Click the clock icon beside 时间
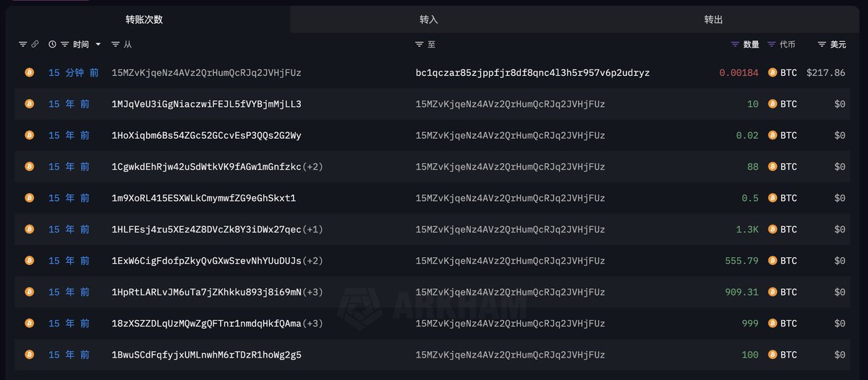This screenshot has height=380, width=868. (52, 45)
